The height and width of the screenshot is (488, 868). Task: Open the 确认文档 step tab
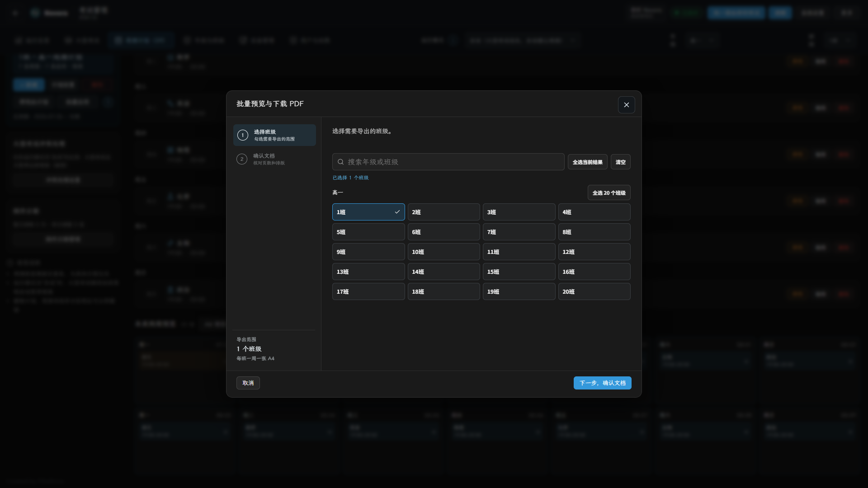[x=274, y=159]
